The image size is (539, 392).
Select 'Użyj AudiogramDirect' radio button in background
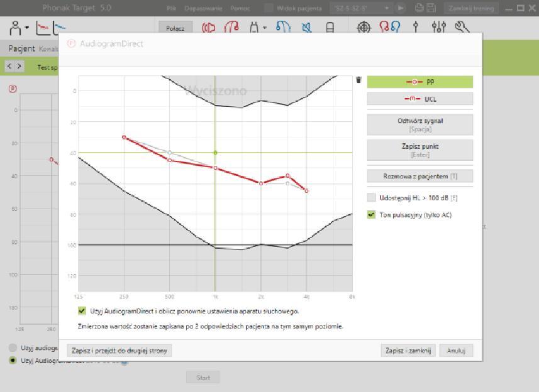tap(13, 360)
